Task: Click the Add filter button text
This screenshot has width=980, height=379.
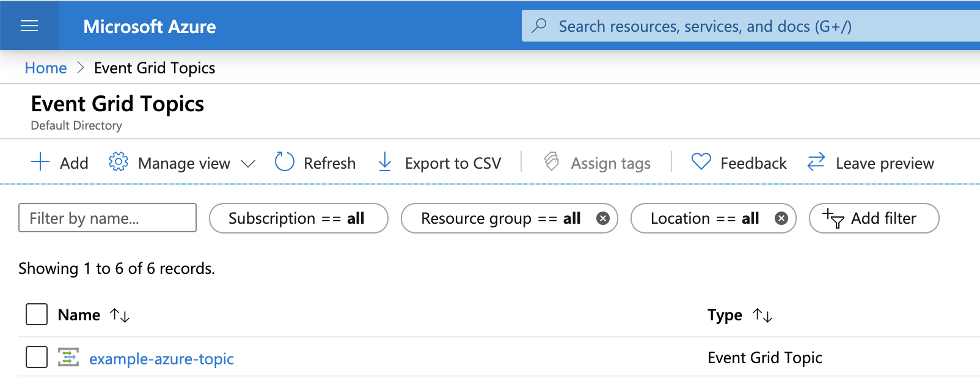Action: [x=883, y=218]
